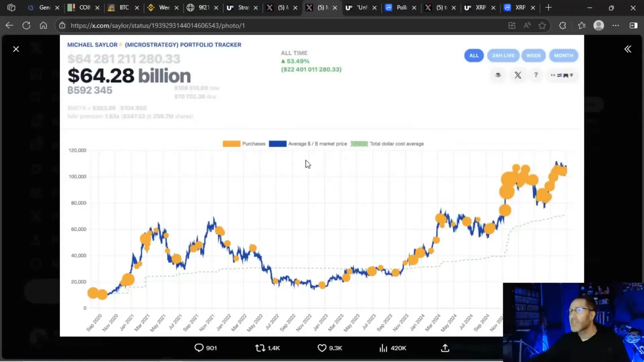This screenshot has width=644, height=362.
Task: Toggle the blue Average market price legend swatch
Action: coord(277,144)
